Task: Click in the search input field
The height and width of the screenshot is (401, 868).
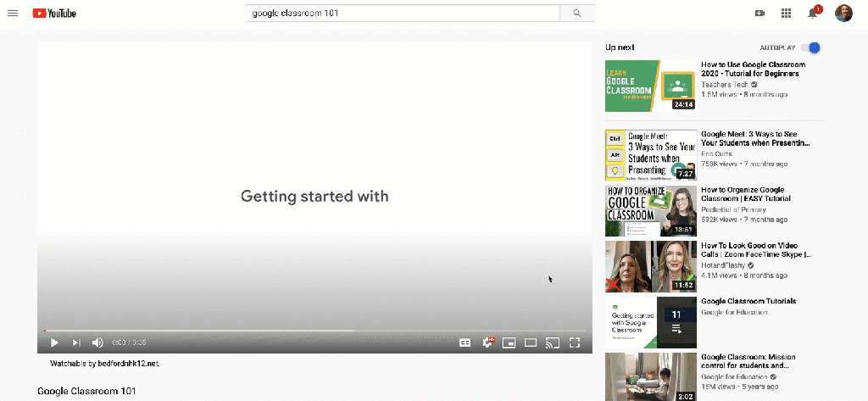Action: click(403, 13)
